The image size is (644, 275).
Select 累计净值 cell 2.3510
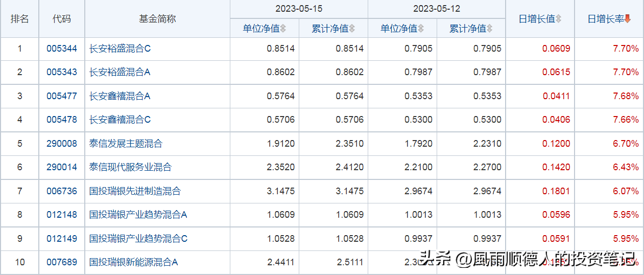click(350, 144)
